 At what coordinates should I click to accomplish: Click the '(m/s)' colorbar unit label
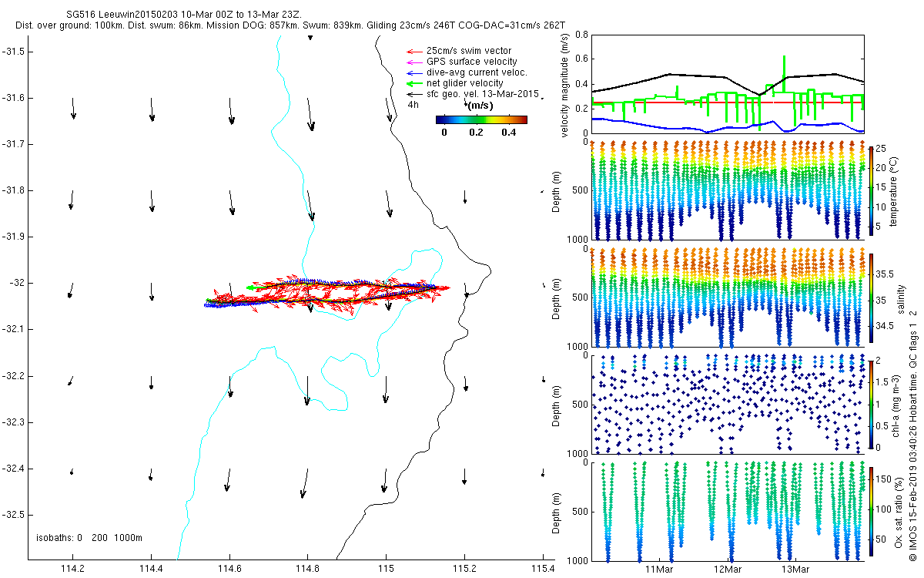[x=480, y=106]
